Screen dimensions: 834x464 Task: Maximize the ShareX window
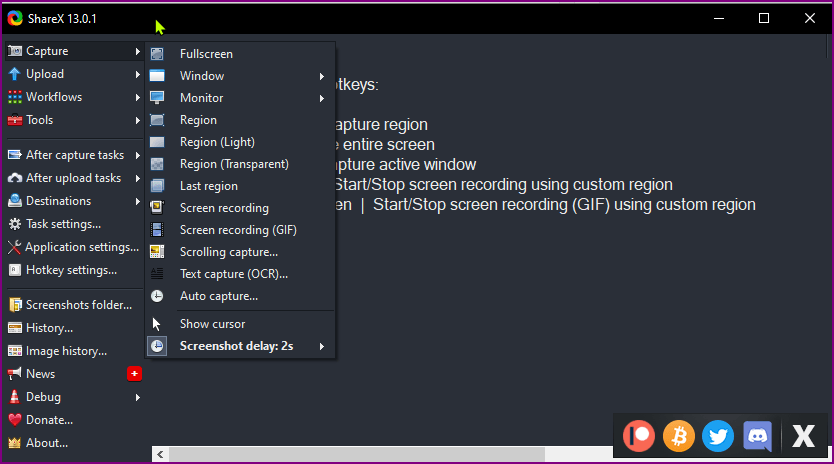764,18
